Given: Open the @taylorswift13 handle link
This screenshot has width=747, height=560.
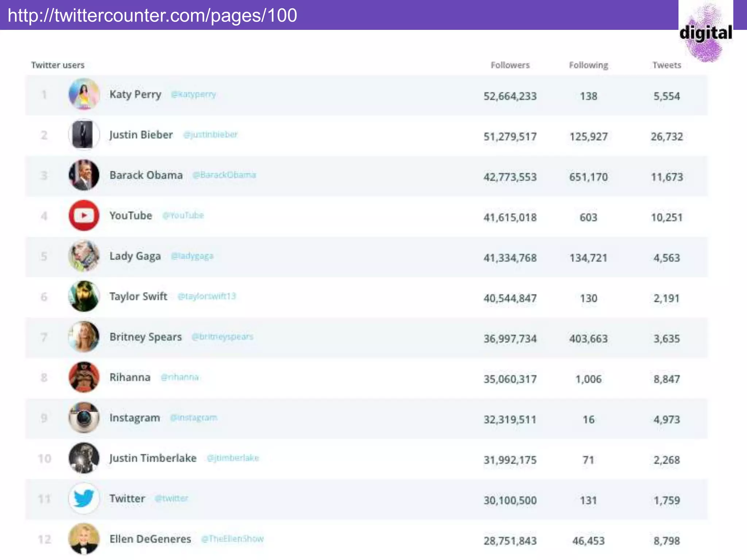Looking at the screenshot, I should pos(207,296).
